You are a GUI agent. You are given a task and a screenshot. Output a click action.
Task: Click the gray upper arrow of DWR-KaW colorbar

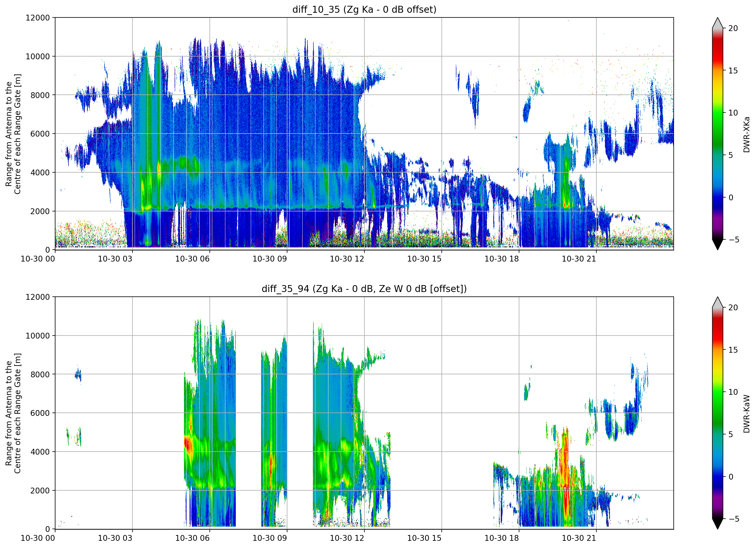click(x=717, y=303)
